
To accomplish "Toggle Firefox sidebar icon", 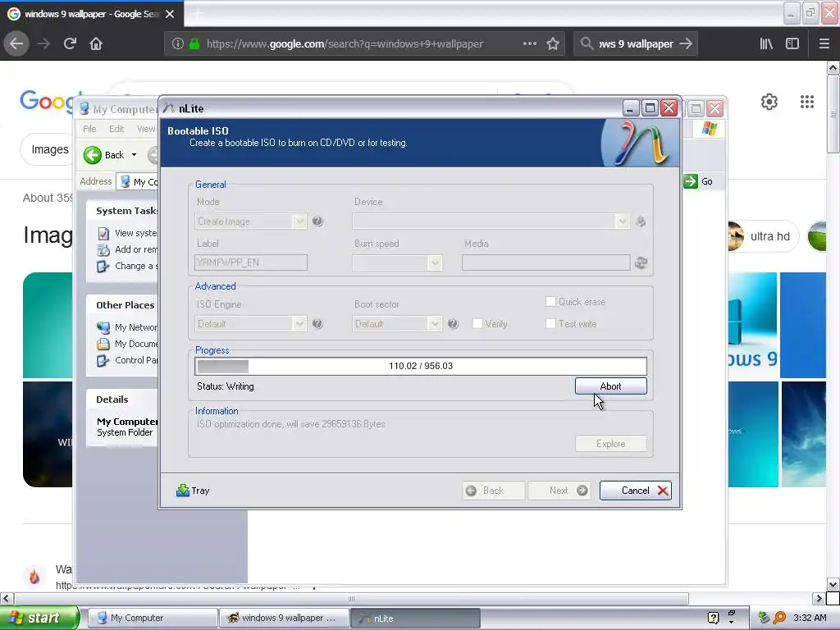I will [x=792, y=43].
